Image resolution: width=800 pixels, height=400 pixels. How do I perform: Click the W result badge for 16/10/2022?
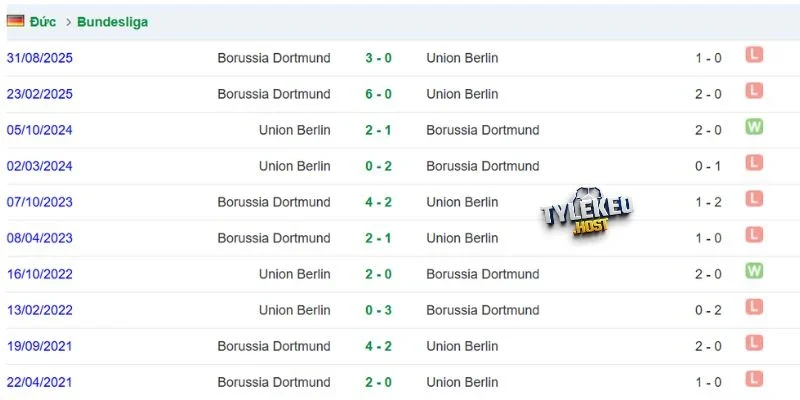click(754, 270)
